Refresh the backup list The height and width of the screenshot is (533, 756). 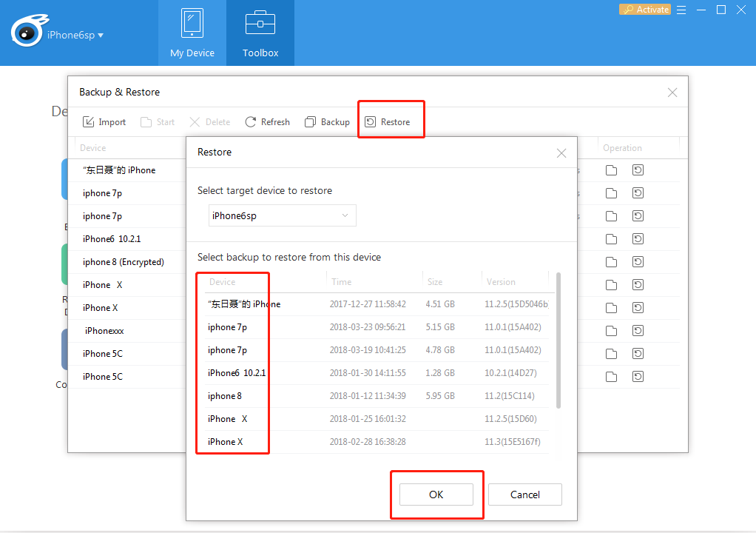coord(268,122)
